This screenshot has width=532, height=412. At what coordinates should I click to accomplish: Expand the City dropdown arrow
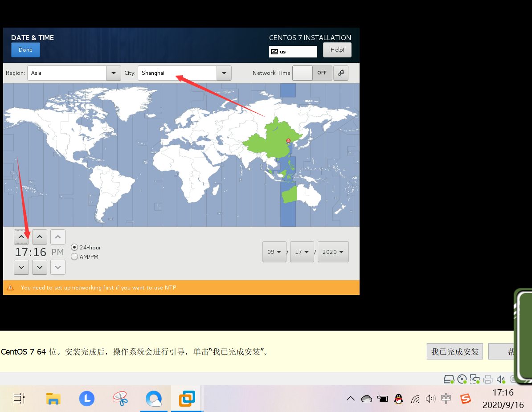click(224, 73)
